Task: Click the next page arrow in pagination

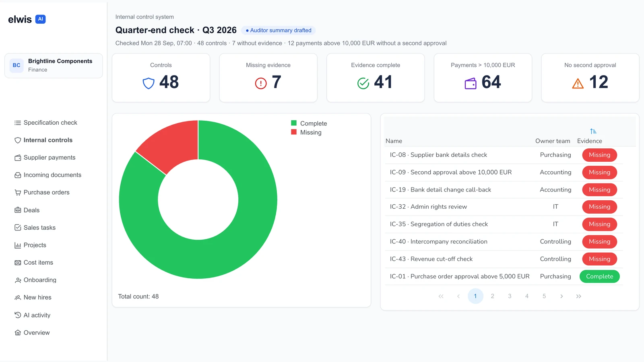Action: (x=561, y=296)
